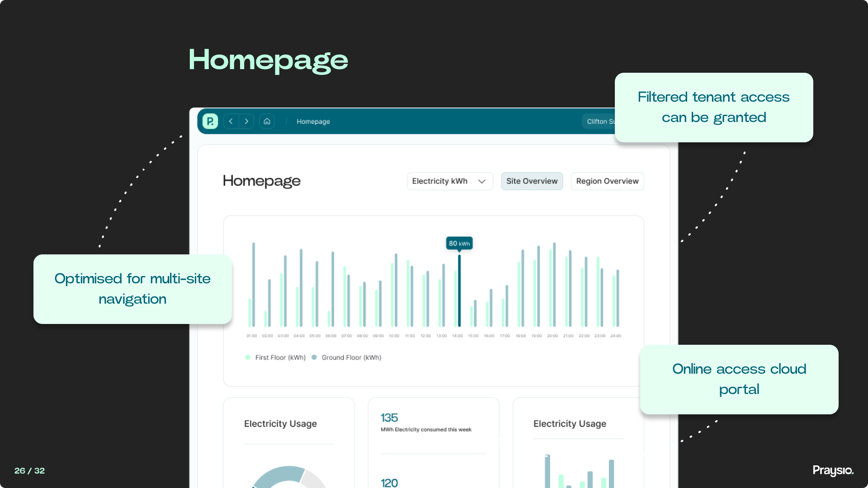The height and width of the screenshot is (488, 868).
Task: Switch to the Site Overview tab
Action: pos(532,181)
